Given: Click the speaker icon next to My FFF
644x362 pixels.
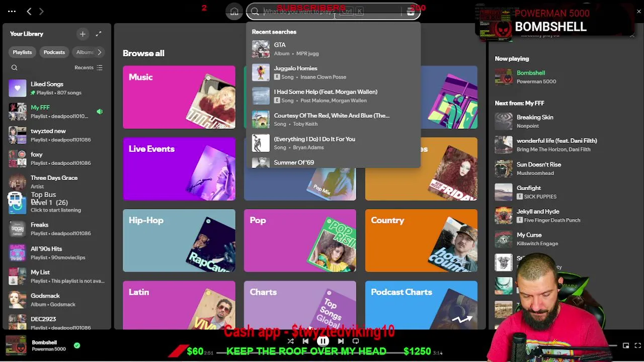Looking at the screenshot, I should tap(100, 112).
